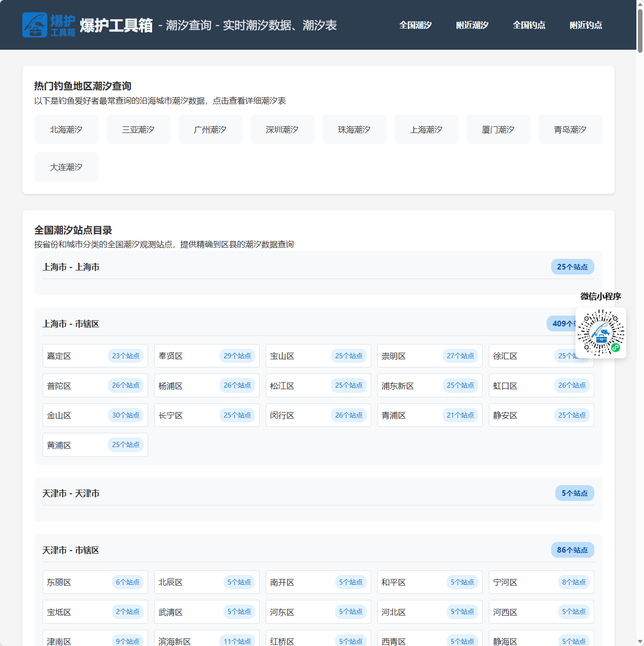
Task: Open the 三亚潮汐 tide query
Action: click(x=138, y=129)
